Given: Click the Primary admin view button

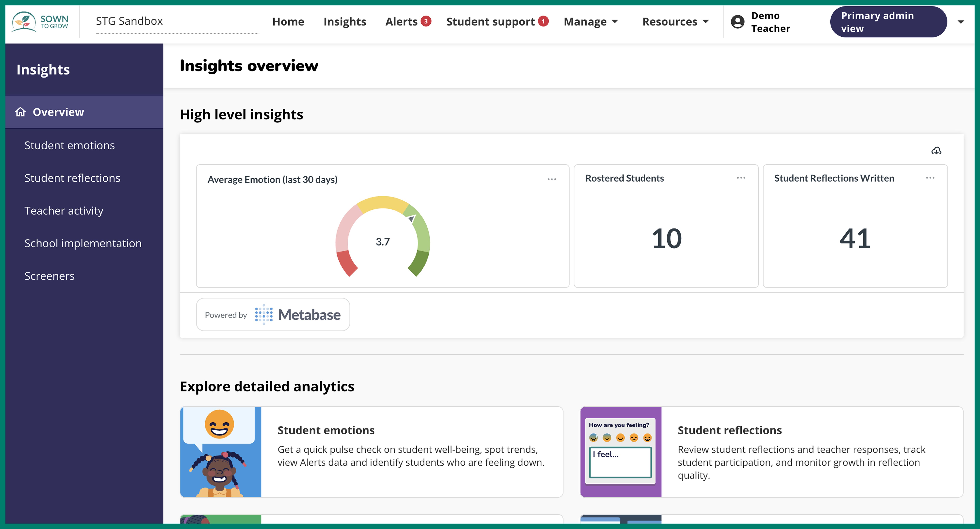Looking at the screenshot, I should [888, 22].
